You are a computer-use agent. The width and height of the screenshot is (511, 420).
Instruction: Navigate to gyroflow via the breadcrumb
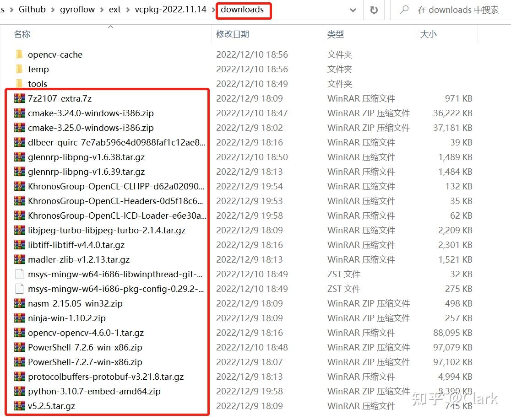click(x=76, y=9)
